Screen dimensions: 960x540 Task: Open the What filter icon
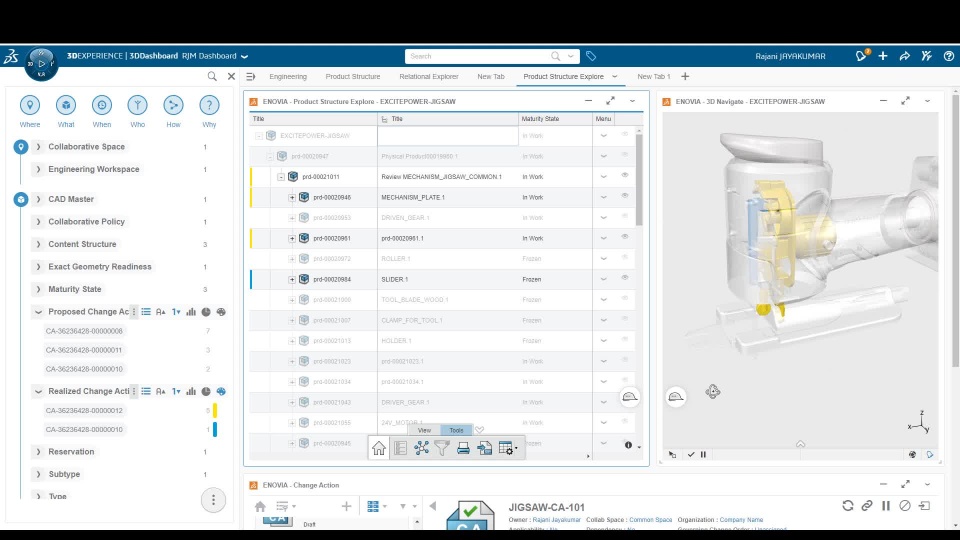(66, 105)
